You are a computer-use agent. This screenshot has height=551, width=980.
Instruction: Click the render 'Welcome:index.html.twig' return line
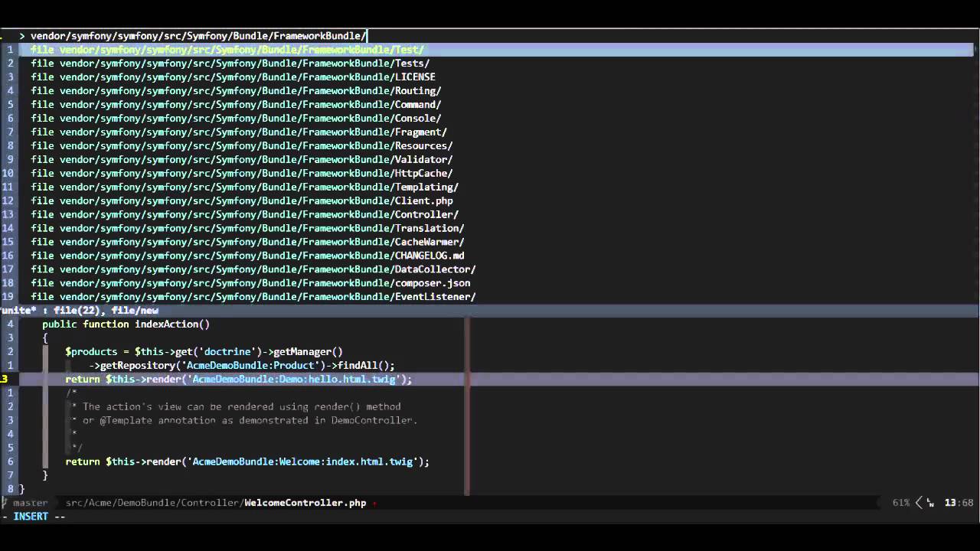247,462
